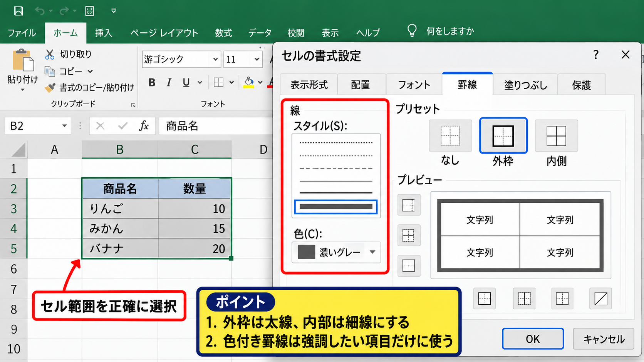Toggle the left border button
The width and height of the screenshot is (644, 362).
point(485,298)
